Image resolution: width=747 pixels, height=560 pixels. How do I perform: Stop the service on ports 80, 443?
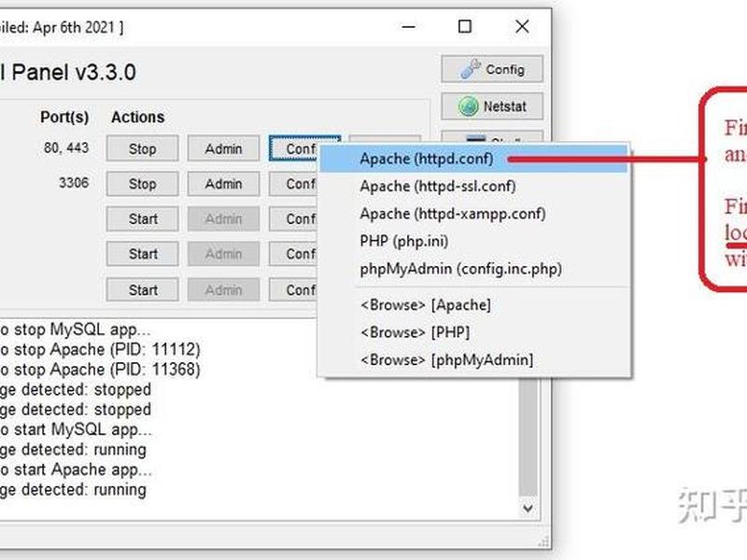pos(143,148)
